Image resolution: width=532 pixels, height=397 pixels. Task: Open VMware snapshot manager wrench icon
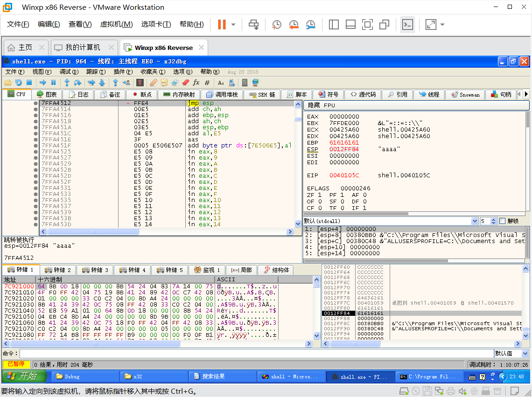tap(310, 24)
